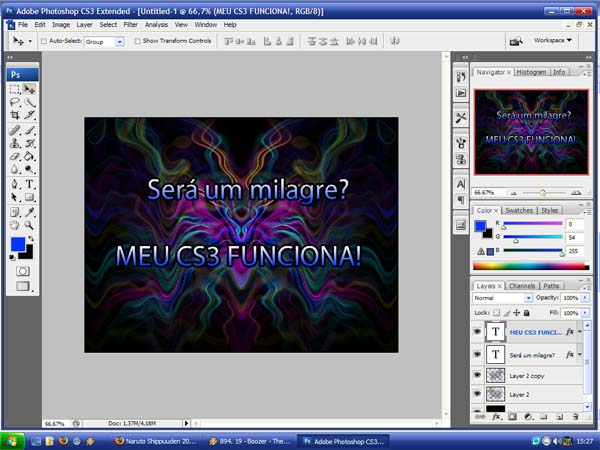Viewport: 600px width, 450px height.
Task: Delete layer using trash icon
Action: pos(576,417)
